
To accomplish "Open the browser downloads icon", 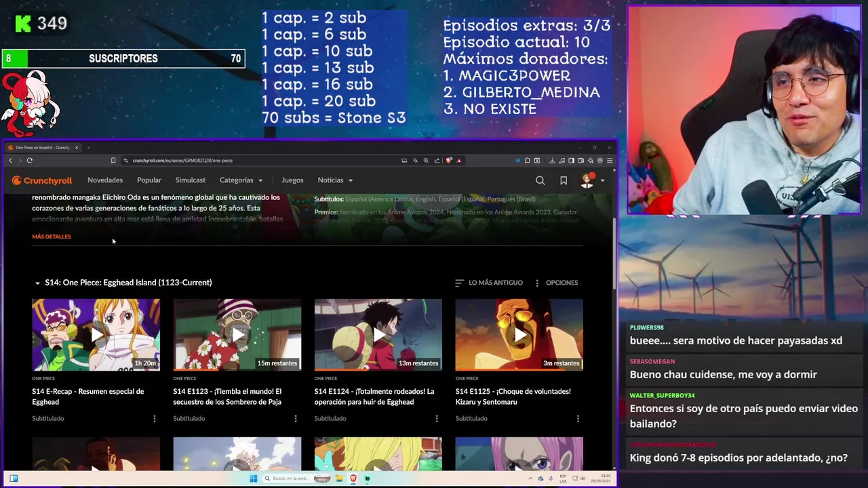I will (552, 161).
